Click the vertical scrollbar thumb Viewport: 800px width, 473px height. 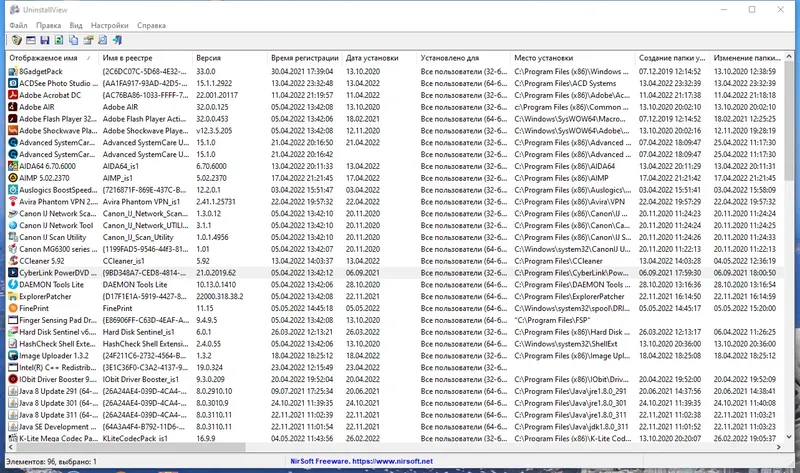pyautogui.click(x=789, y=120)
